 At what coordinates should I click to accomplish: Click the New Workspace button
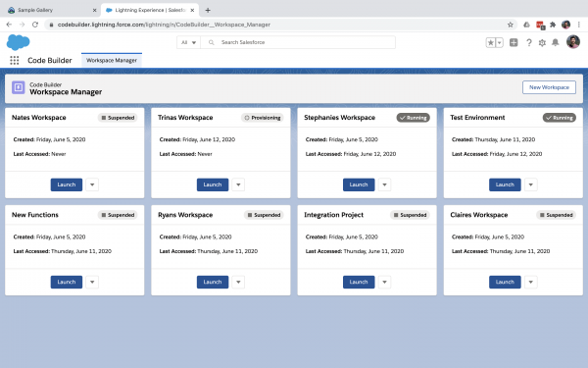tap(549, 87)
